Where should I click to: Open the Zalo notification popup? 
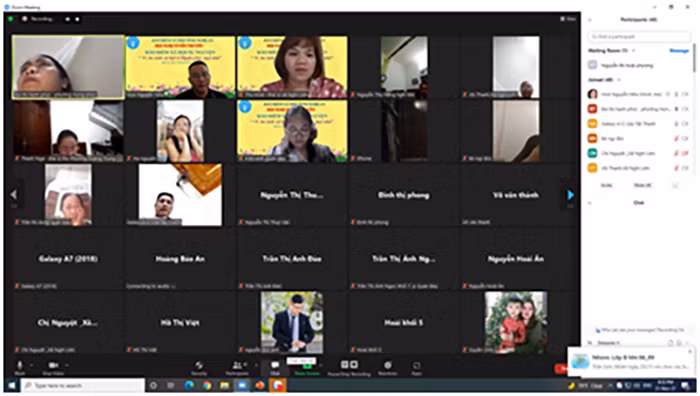pos(632,362)
